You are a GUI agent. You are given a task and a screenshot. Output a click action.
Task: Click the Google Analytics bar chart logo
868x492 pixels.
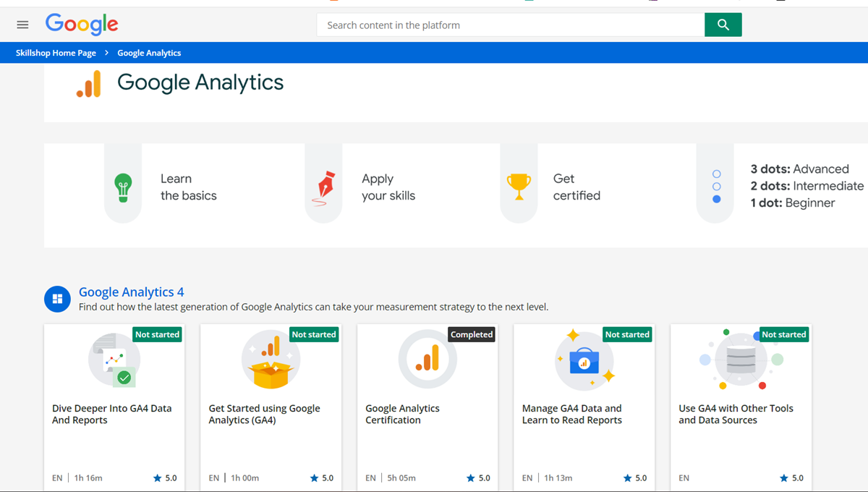point(89,84)
